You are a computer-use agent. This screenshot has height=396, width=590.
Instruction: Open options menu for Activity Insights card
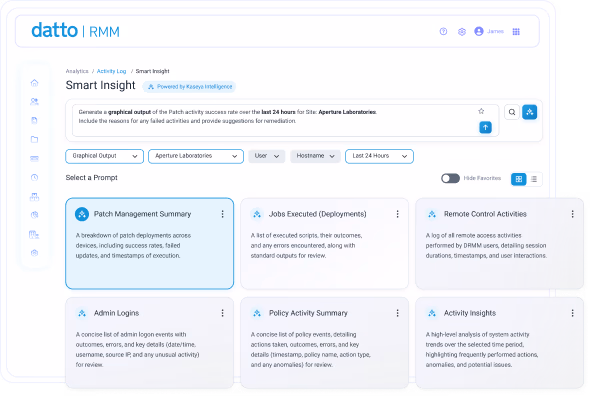click(572, 313)
